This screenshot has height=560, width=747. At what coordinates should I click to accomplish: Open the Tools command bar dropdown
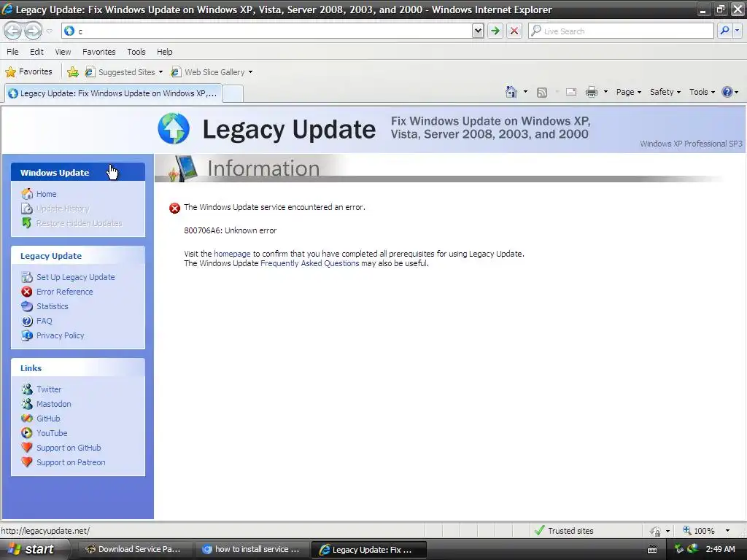pyautogui.click(x=702, y=92)
